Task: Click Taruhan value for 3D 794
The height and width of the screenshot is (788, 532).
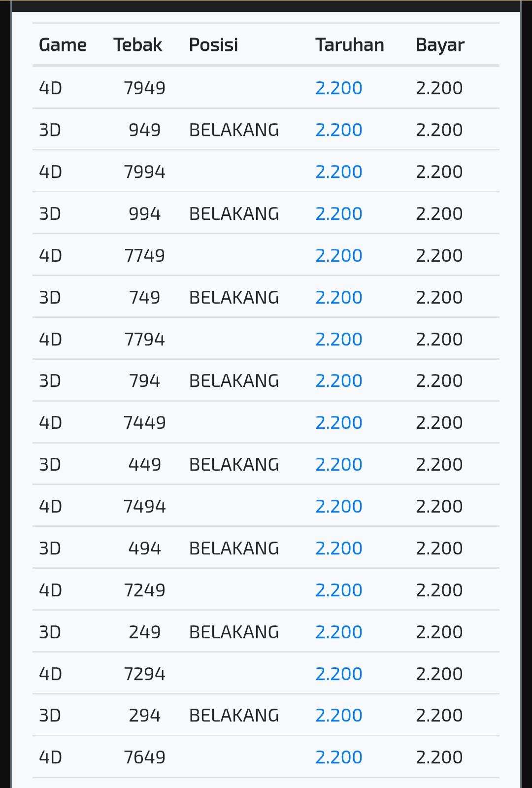Action: coord(339,381)
